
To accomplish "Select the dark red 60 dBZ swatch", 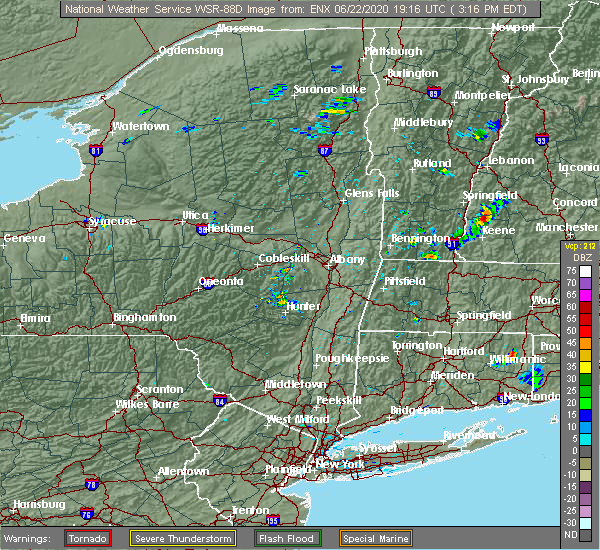I will 585,307.
